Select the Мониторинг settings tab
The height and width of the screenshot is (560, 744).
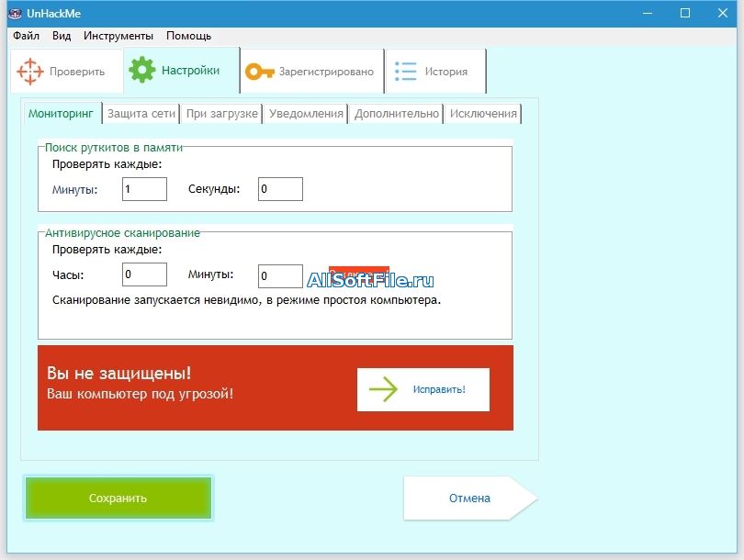[x=62, y=114]
